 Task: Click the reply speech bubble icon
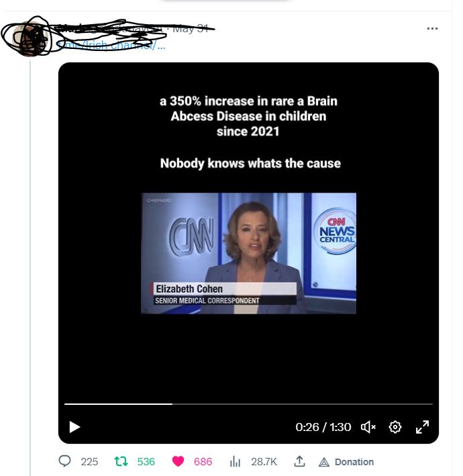pos(64,461)
